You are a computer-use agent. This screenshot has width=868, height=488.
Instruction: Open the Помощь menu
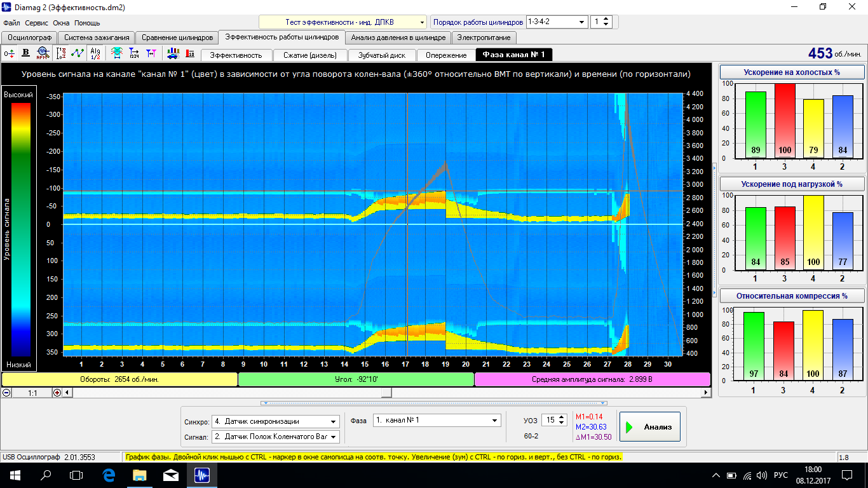(87, 23)
